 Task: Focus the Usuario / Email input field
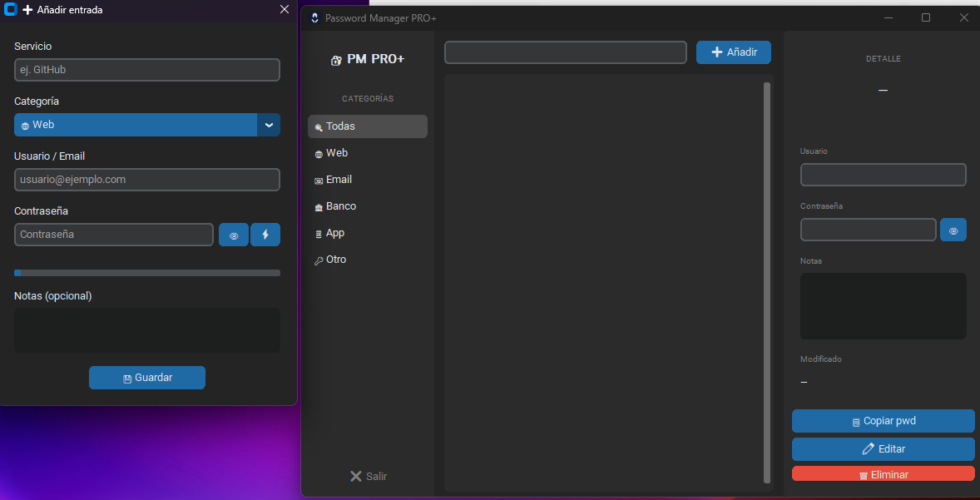pos(147,180)
